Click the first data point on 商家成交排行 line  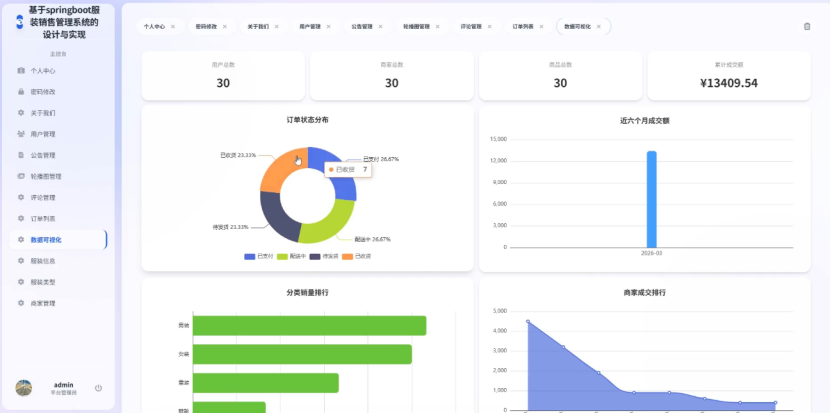pos(528,321)
